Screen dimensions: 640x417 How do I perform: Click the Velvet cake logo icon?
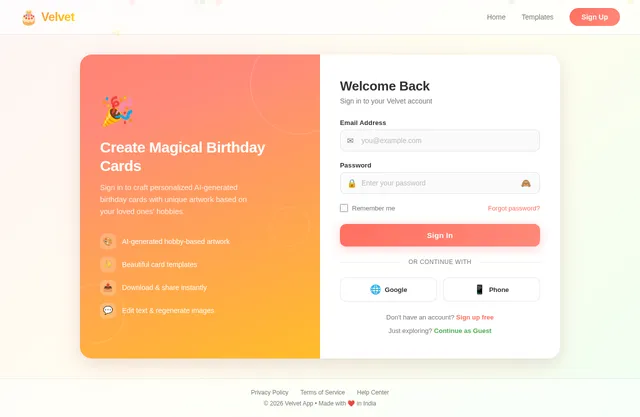click(28, 17)
